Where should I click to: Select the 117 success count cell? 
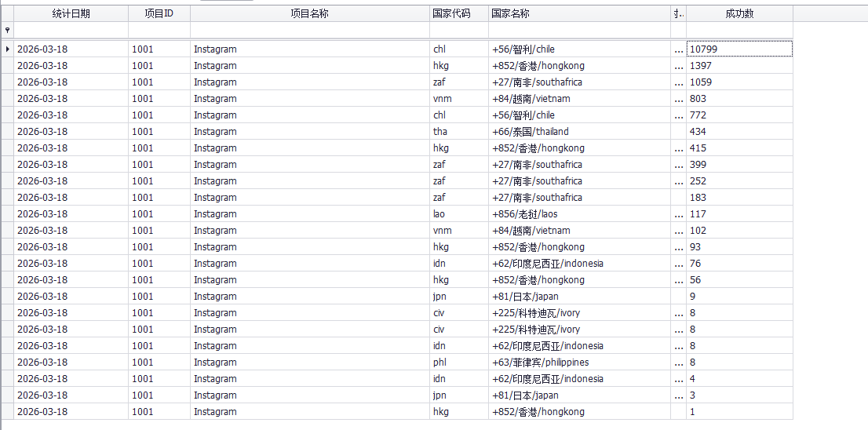739,214
